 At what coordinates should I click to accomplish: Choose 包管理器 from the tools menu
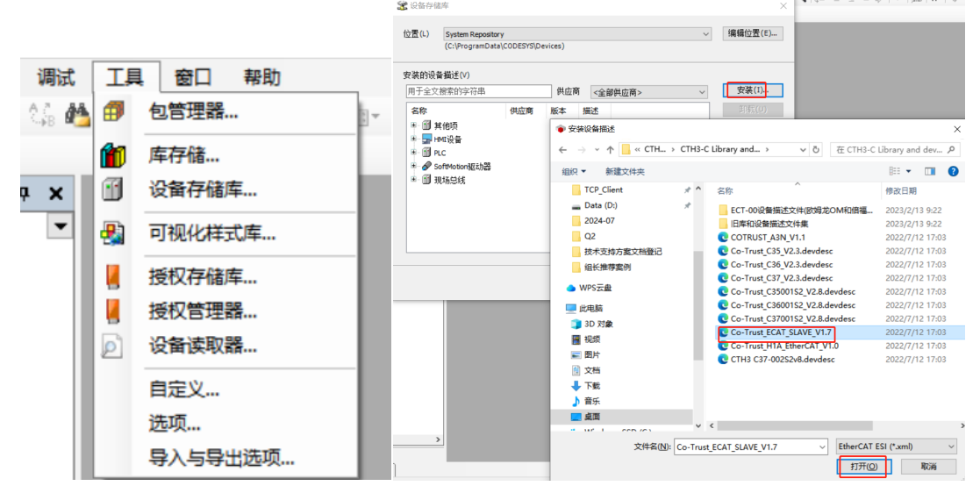click(x=193, y=112)
